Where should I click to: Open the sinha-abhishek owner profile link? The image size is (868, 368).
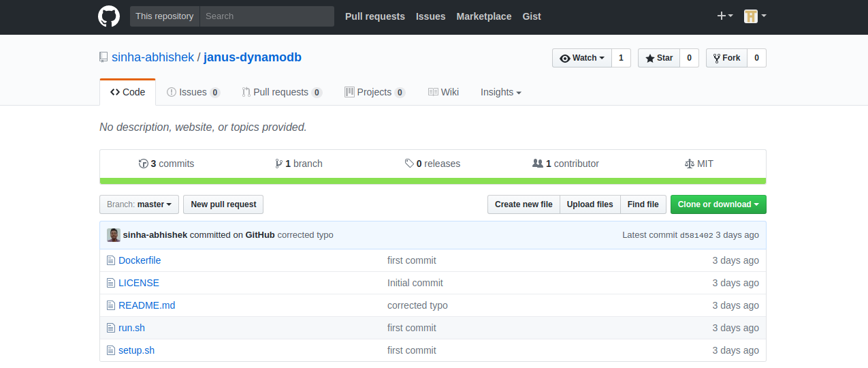click(x=152, y=57)
